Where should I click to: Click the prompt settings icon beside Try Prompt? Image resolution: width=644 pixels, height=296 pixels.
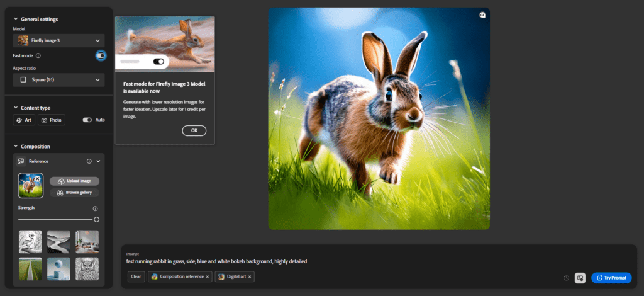tap(580, 278)
